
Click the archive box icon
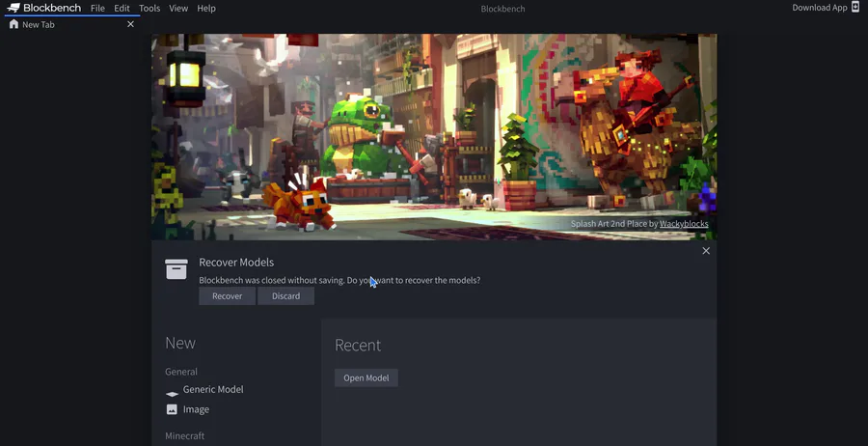176,269
